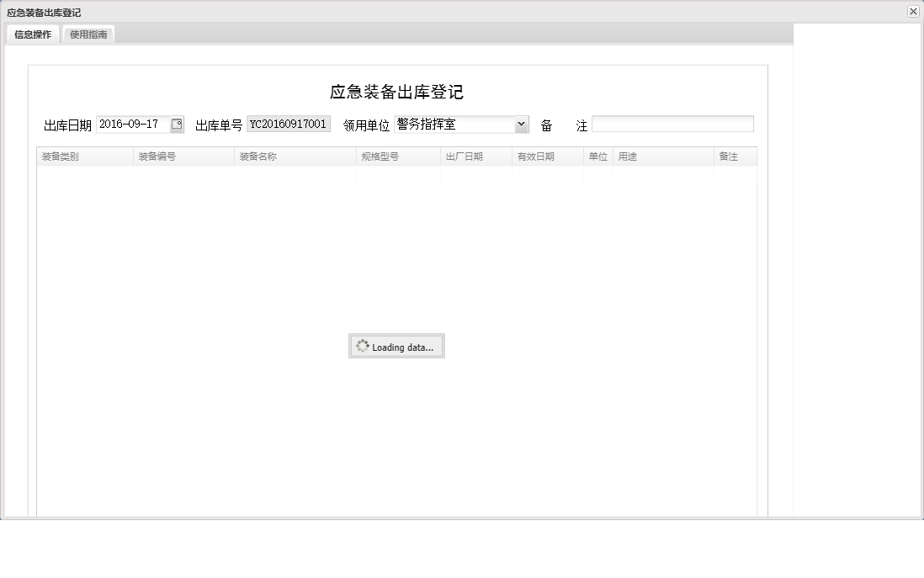
Task: Click inside the 出库日期 date field
Action: 133,123
